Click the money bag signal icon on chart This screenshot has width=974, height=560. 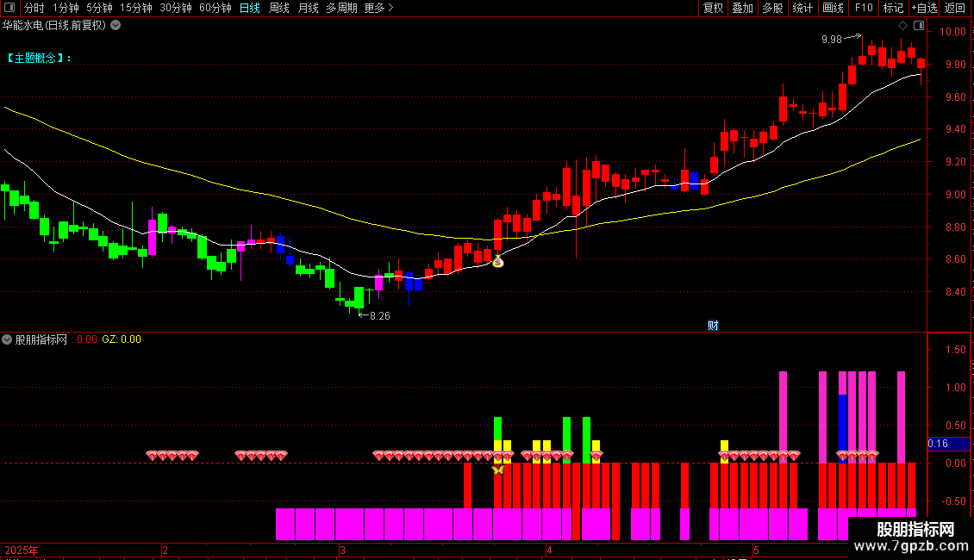[x=497, y=262]
